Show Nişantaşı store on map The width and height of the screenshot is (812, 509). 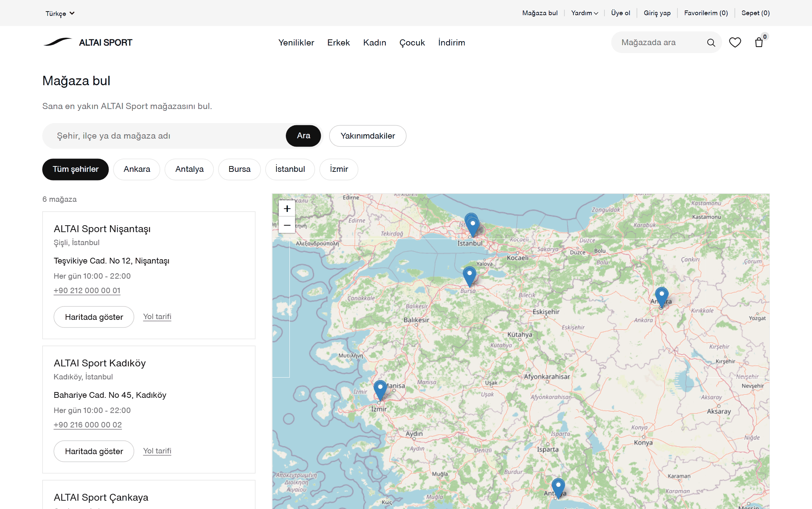click(94, 317)
